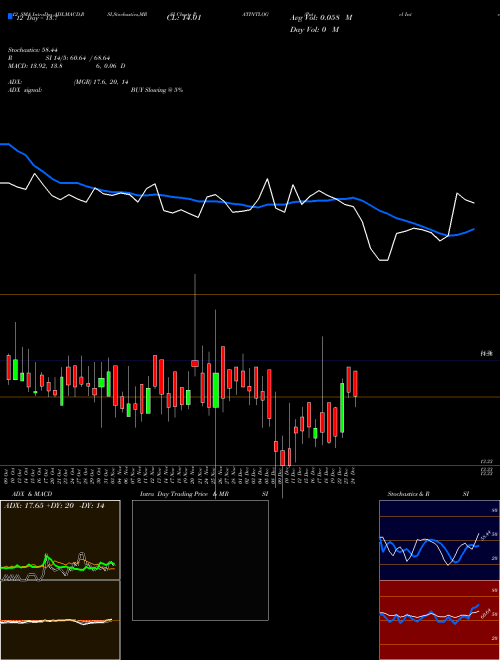Click inside the empty Intra Day chart box
500x660 pixels.
200,560
